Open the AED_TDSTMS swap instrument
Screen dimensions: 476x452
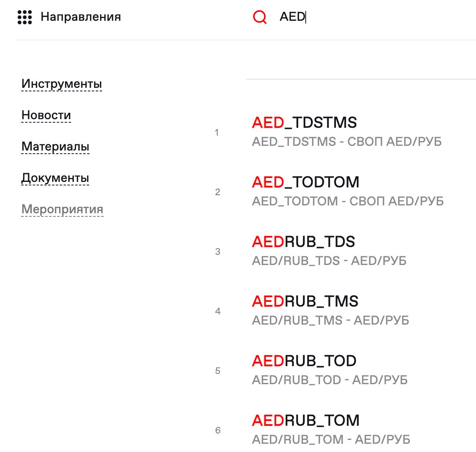tap(305, 123)
